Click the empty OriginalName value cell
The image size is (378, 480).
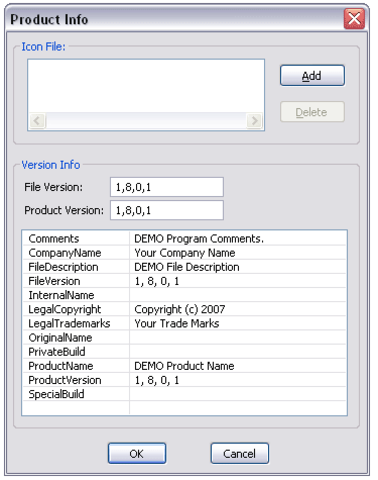[238, 338]
